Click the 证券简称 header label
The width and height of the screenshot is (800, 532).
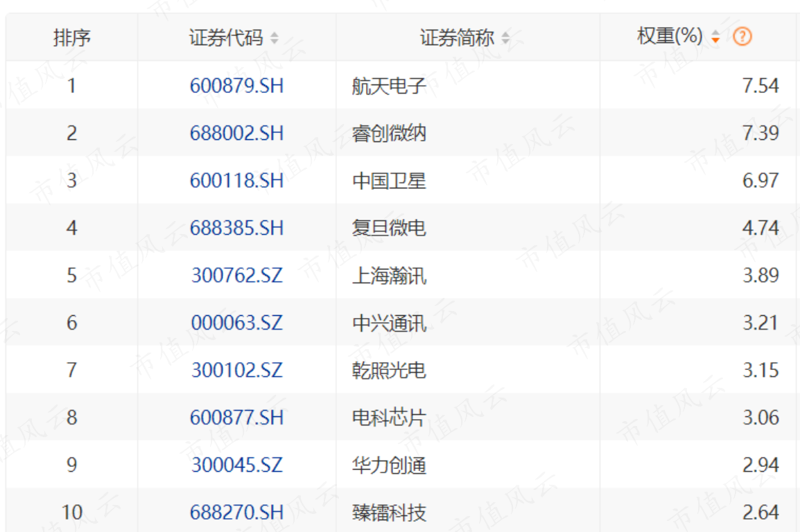point(457,37)
